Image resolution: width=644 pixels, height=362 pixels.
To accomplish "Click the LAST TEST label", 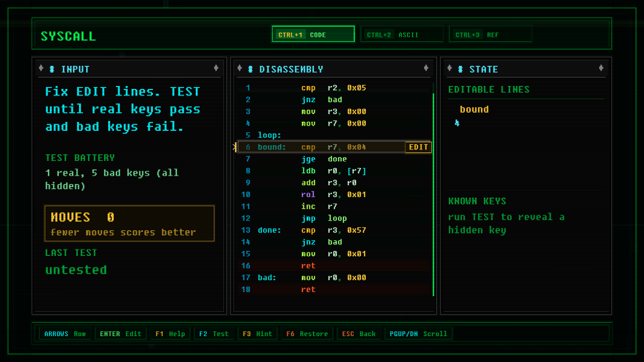I will (71, 253).
